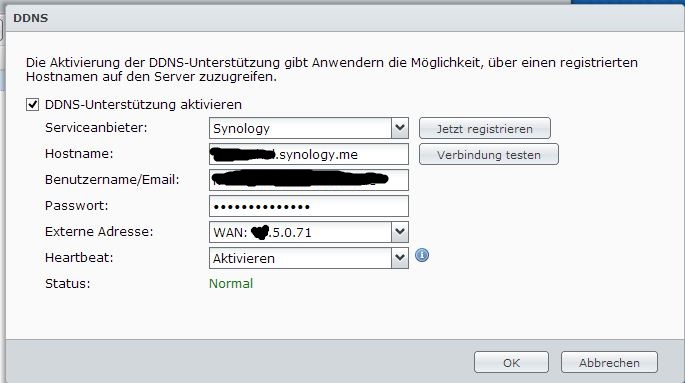Viewport: 685px width, 383px height.
Task: Uncheck DDNS-Unterstützung aktivieren checkbox
Action: tap(32, 105)
